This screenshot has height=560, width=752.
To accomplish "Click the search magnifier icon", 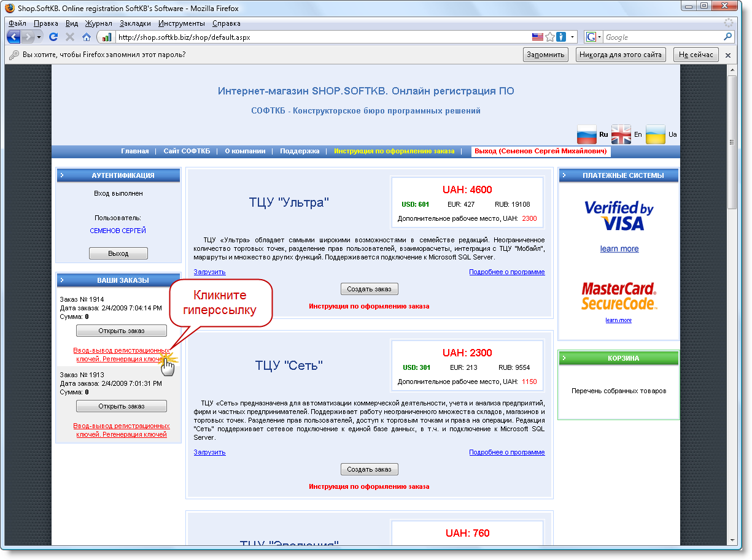I will 728,37.
